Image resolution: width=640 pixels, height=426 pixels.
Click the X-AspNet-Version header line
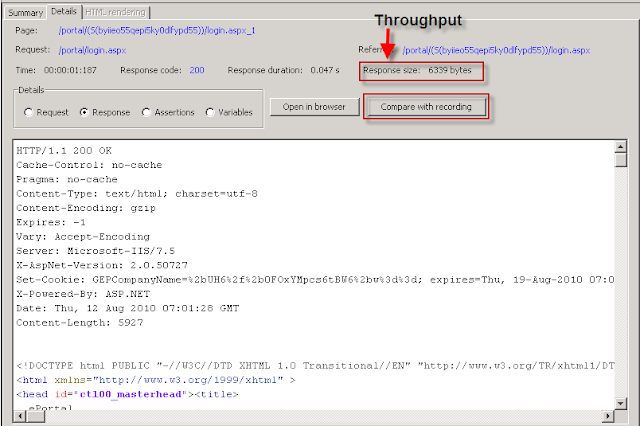[102, 265]
